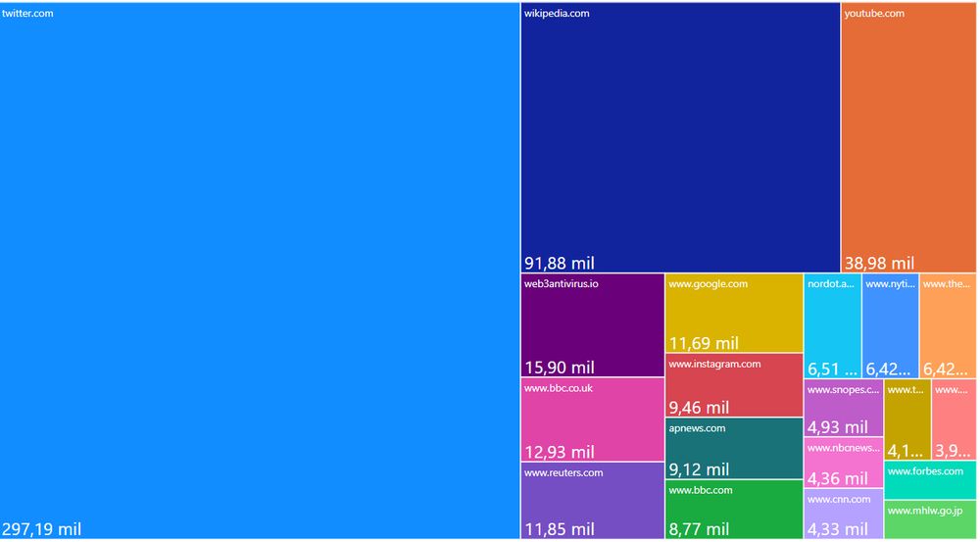The height and width of the screenshot is (542, 980).
Task: Click the 4,33 mil value
Action: (838, 529)
